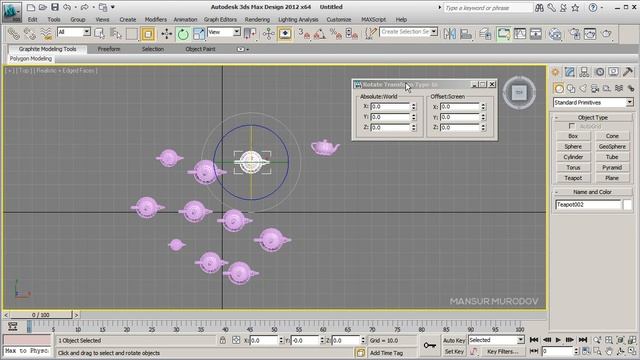Image resolution: width=640 pixels, height=360 pixels.
Task: Select Lights category icon
Action: click(583, 88)
